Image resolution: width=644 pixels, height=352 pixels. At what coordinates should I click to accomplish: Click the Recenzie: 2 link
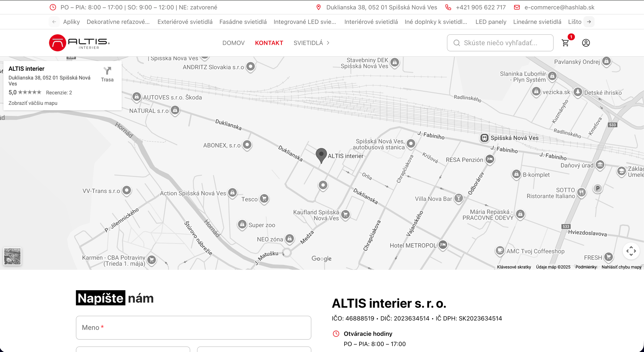pos(59,92)
